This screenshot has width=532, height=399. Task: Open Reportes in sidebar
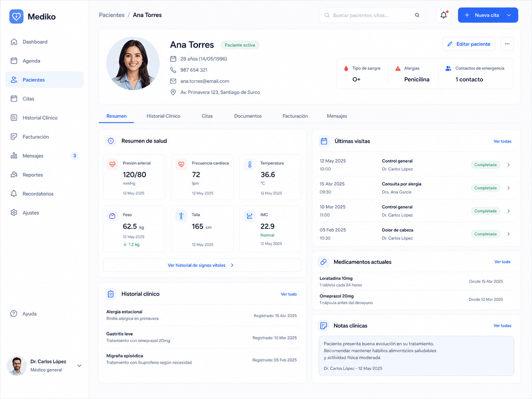[44, 175]
